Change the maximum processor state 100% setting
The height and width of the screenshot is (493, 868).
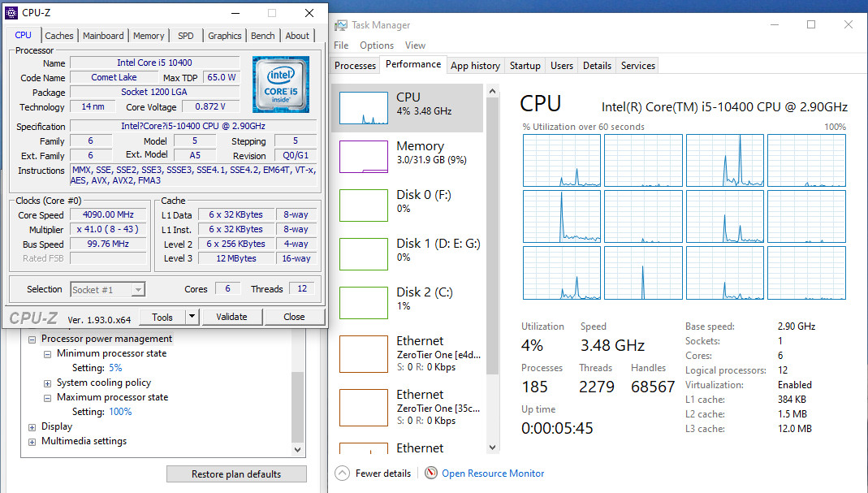click(120, 412)
